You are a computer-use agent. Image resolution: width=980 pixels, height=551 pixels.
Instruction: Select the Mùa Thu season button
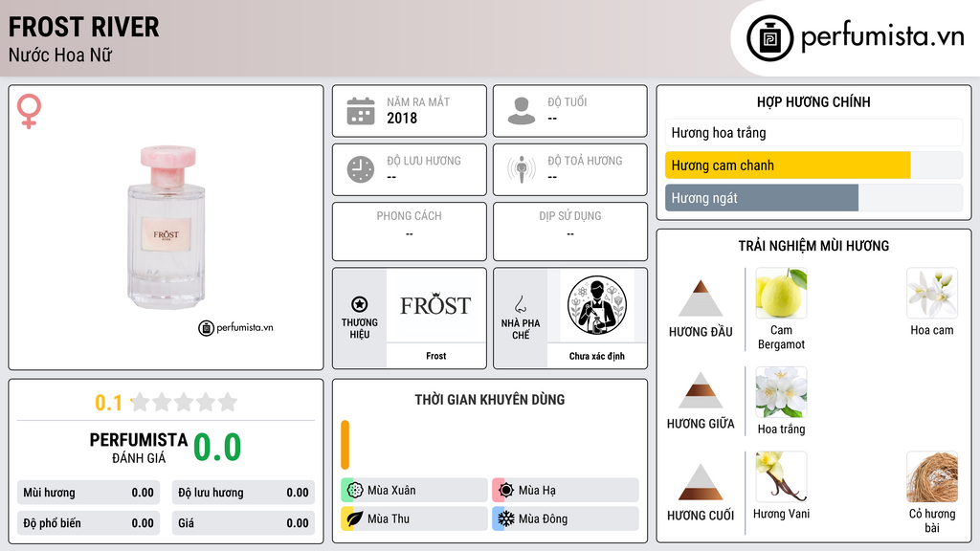tap(414, 518)
